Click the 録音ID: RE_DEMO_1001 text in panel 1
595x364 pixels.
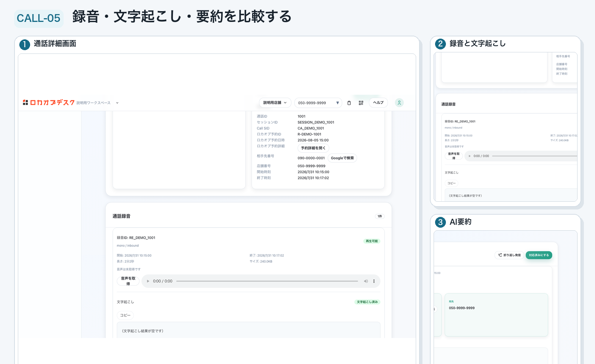(x=136, y=238)
